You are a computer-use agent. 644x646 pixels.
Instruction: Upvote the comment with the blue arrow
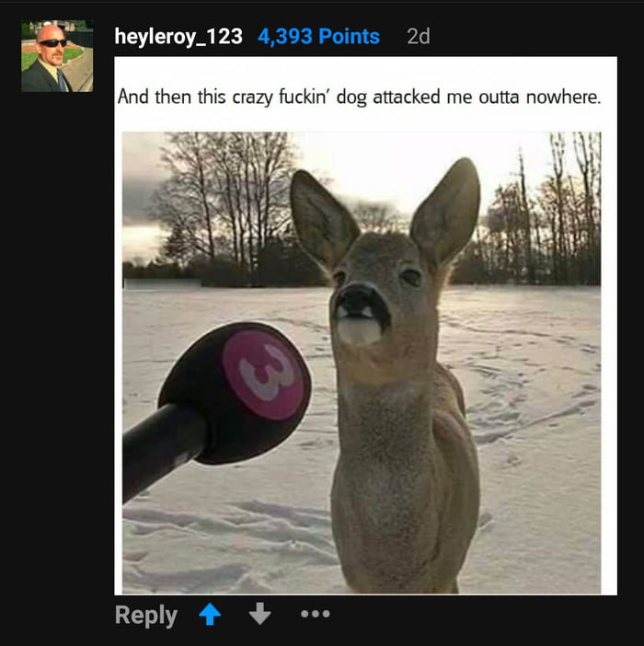coord(210,614)
